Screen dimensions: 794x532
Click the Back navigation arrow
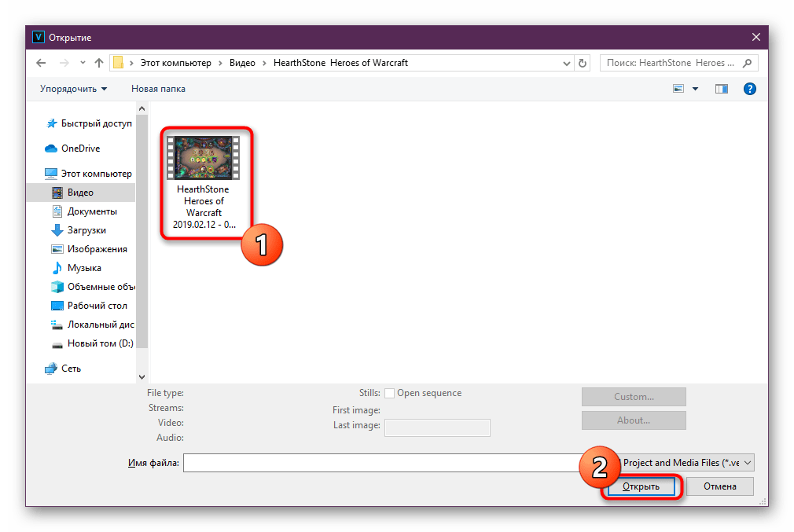(41, 63)
